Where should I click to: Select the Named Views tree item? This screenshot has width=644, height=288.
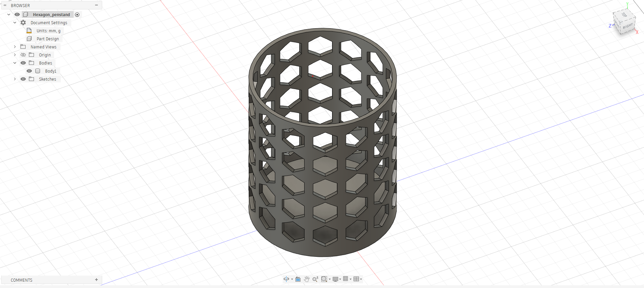[43, 47]
